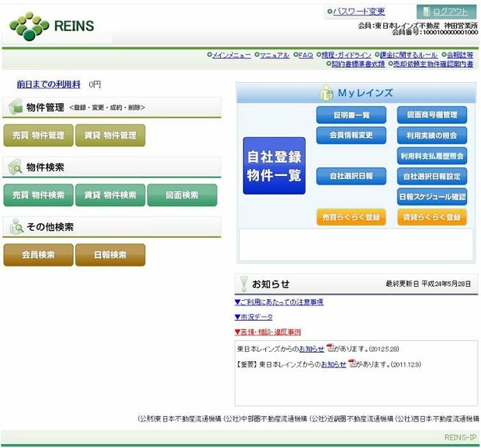Click 会員情報変更 button

[351, 135]
